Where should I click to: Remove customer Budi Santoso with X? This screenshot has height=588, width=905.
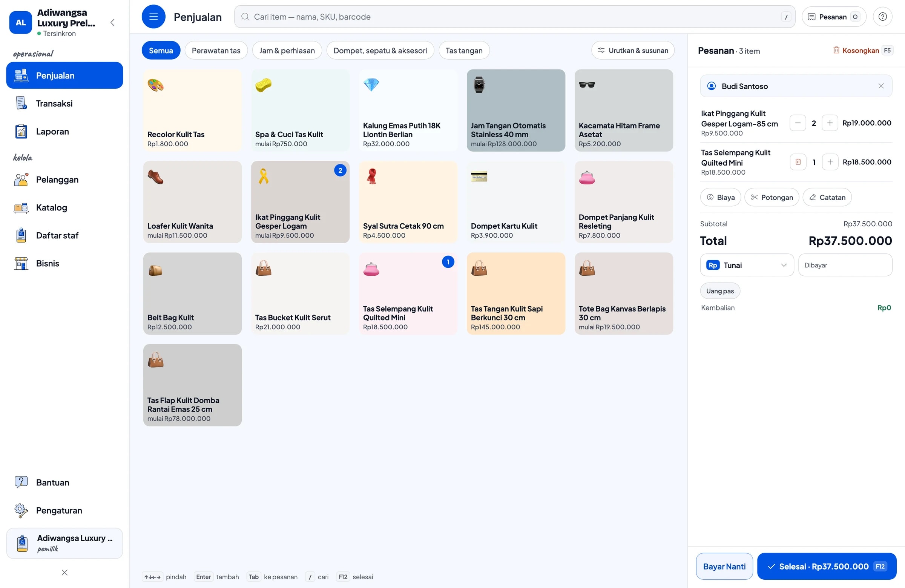pyautogui.click(x=881, y=86)
